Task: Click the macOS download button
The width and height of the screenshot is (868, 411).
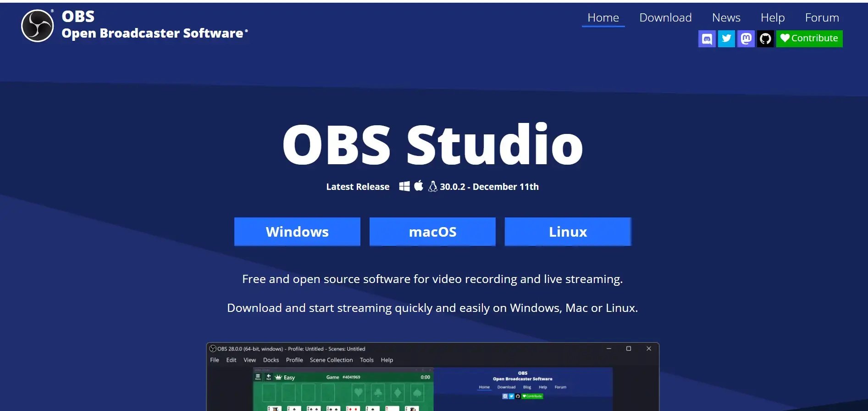Action: (432, 232)
